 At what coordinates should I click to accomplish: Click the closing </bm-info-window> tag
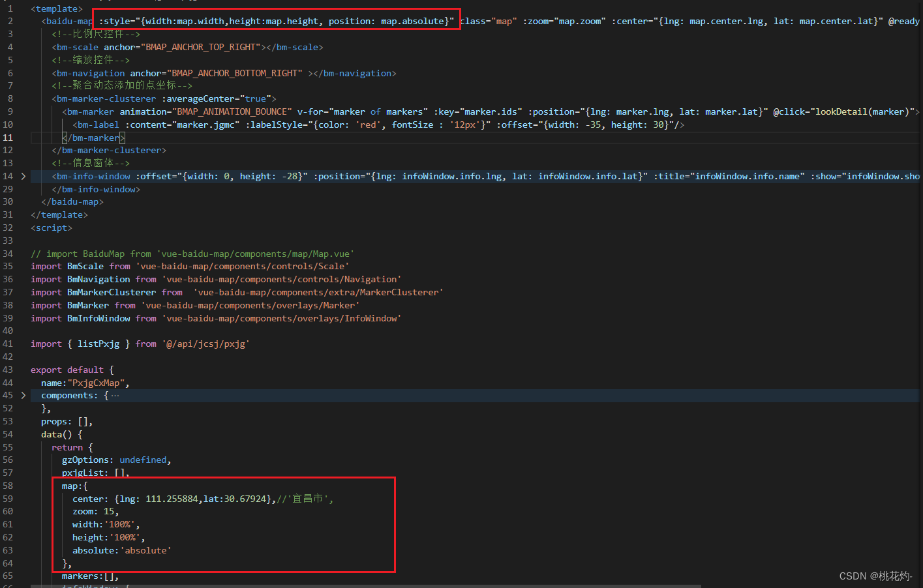(x=96, y=190)
